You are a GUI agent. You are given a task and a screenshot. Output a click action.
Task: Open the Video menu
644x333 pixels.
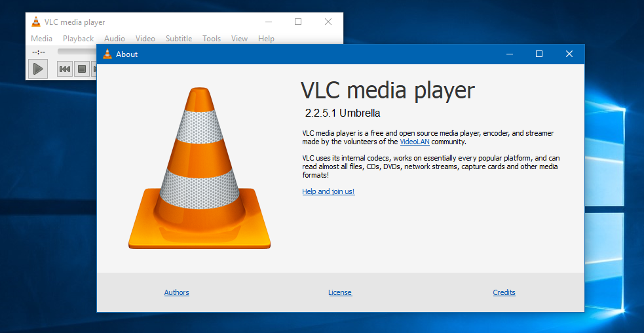[145, 39]
